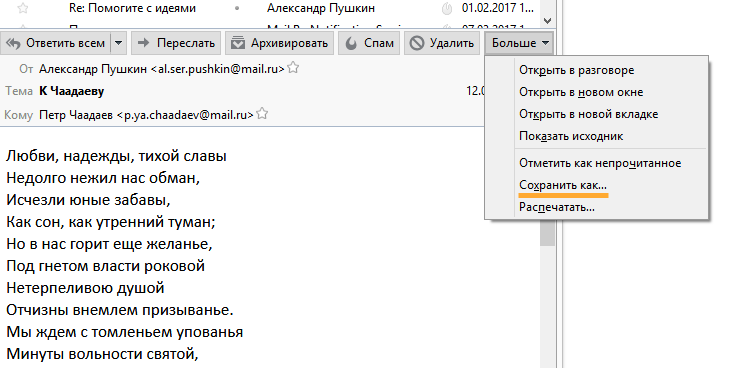Screen dimensions: 729x368
Task: Click poem line Любви, надежды, тихой славы
Action: pyautogui.click(x=116, y=156)
